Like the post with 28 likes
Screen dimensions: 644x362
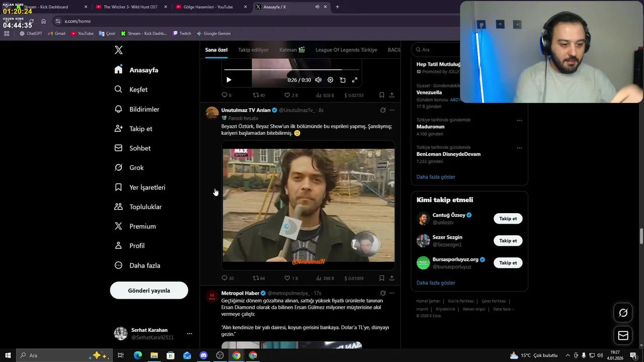pyautogui.click(x=291, y=95)
